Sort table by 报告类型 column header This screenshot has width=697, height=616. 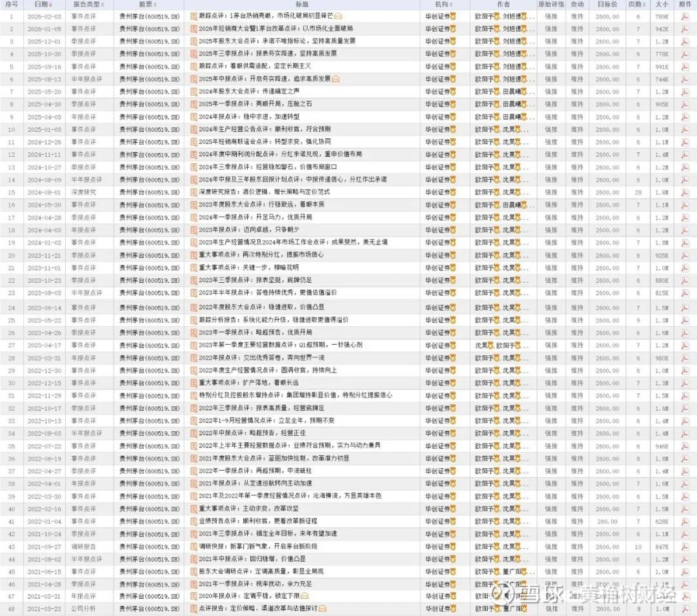point(88,4)
